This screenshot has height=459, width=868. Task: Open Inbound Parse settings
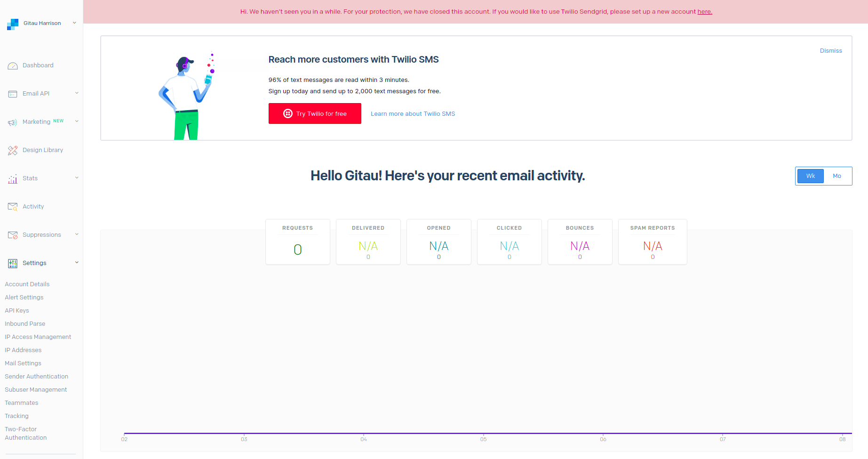coord(25,324)
